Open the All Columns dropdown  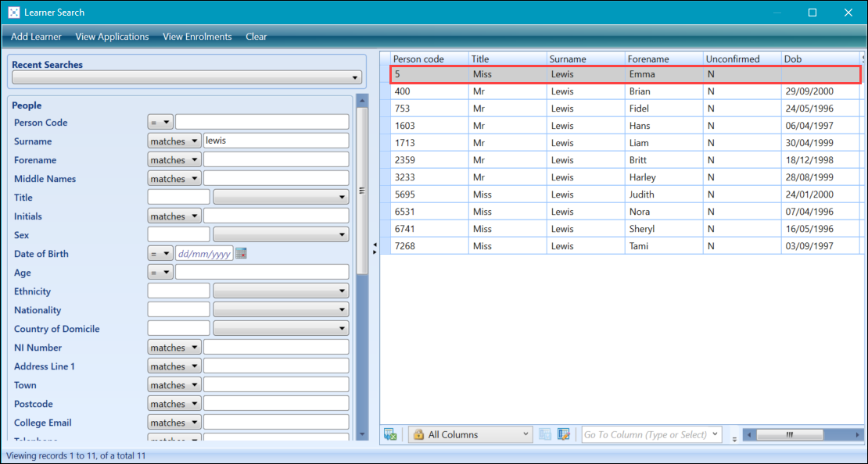click(525, 434)
